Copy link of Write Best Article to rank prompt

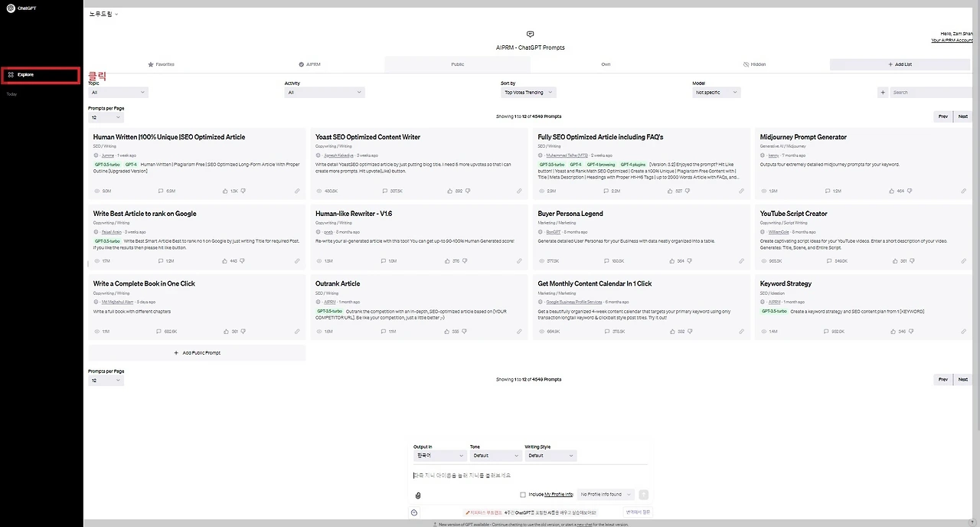coord(297,260)
